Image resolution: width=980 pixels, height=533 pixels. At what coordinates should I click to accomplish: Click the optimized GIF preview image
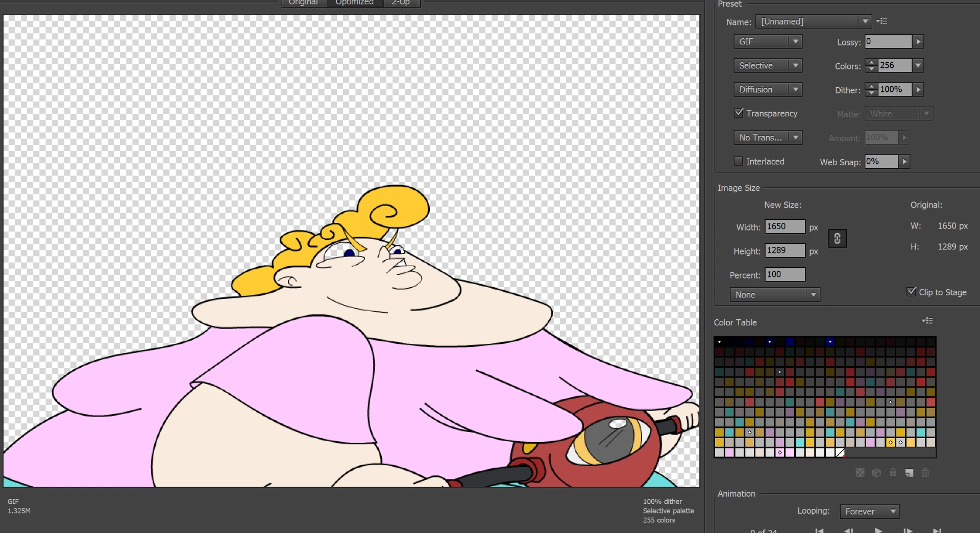351,250
